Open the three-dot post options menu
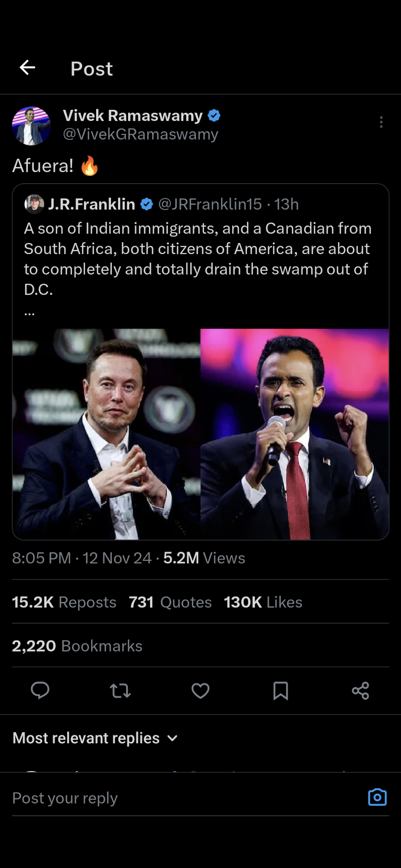 [x=381, y=122]
